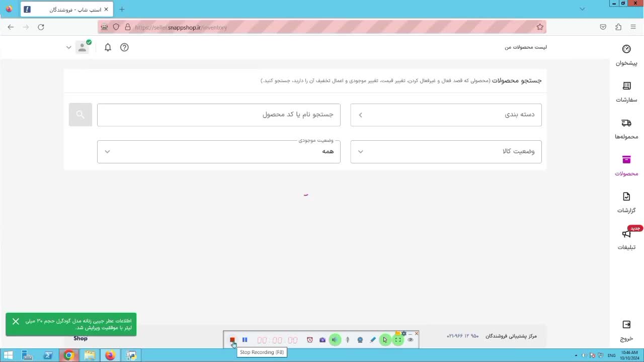Open محموله‌ها shipments in sidebar

(x=626, y=129)
